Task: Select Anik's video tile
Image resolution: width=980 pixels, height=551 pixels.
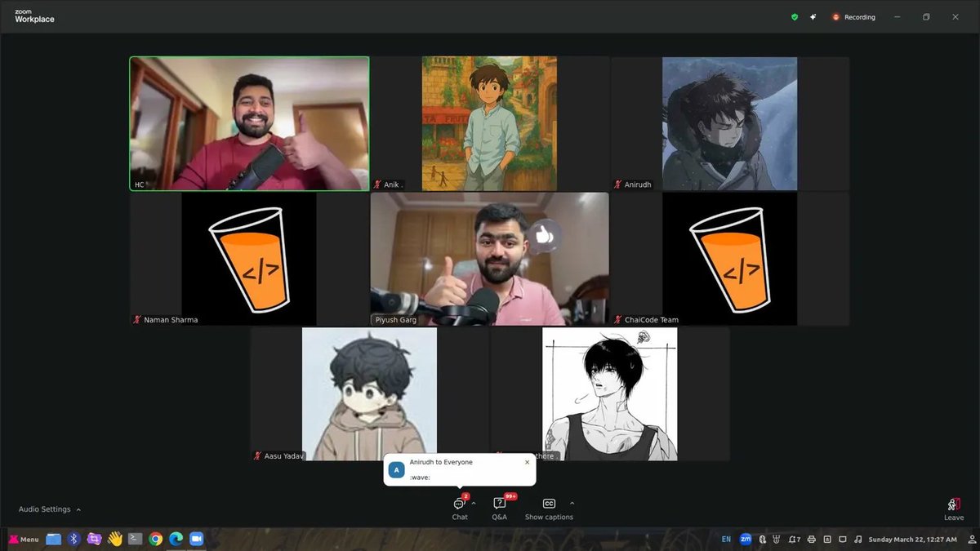Action: click(x=489, y=123)
